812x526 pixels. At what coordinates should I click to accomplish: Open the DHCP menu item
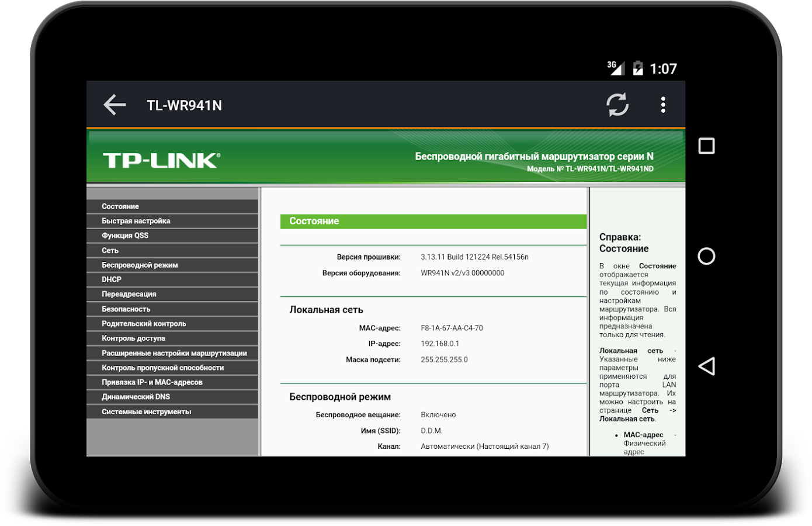[172, 279]
